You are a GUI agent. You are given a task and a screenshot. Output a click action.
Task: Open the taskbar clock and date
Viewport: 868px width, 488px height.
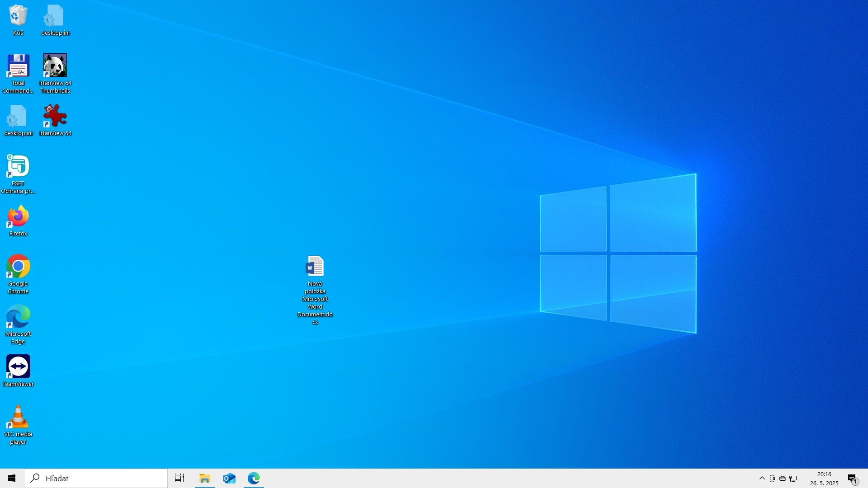824,478
